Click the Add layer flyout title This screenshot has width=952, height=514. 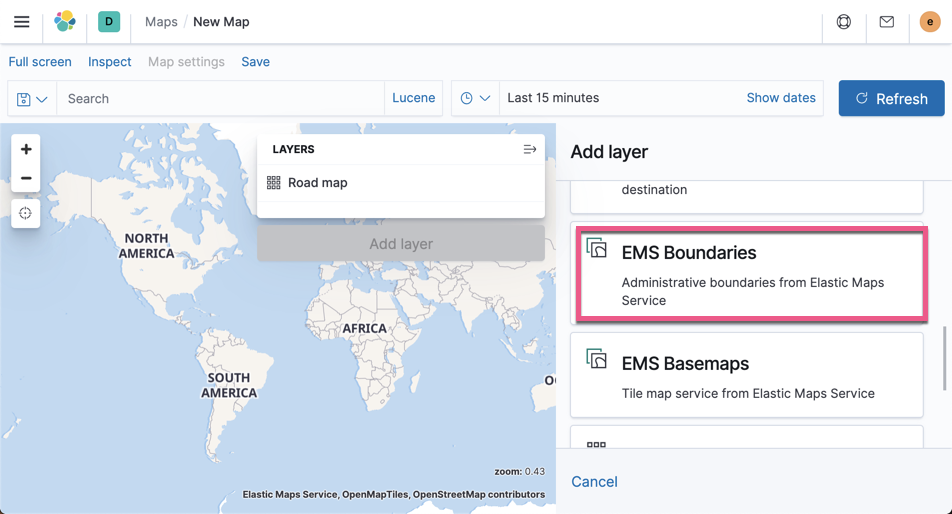609,152
